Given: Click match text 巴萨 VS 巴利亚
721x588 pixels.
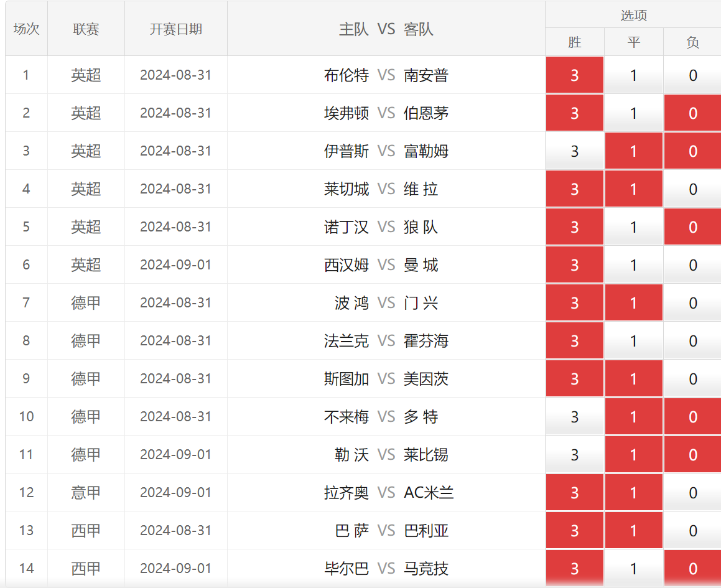Looking at the screenshot, I should (392, 531).
